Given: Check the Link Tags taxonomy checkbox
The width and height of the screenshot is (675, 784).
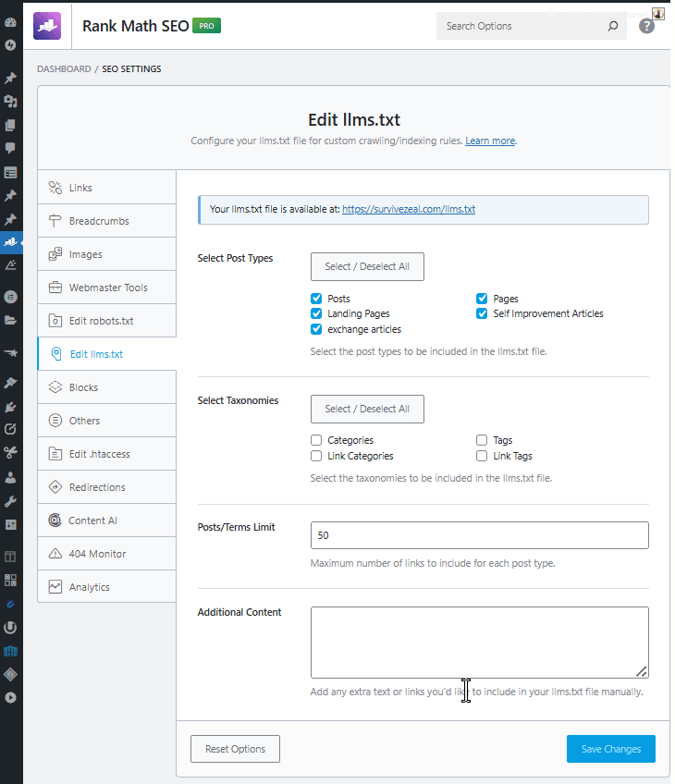Looking at the screenshot, I should pos(482,456).
